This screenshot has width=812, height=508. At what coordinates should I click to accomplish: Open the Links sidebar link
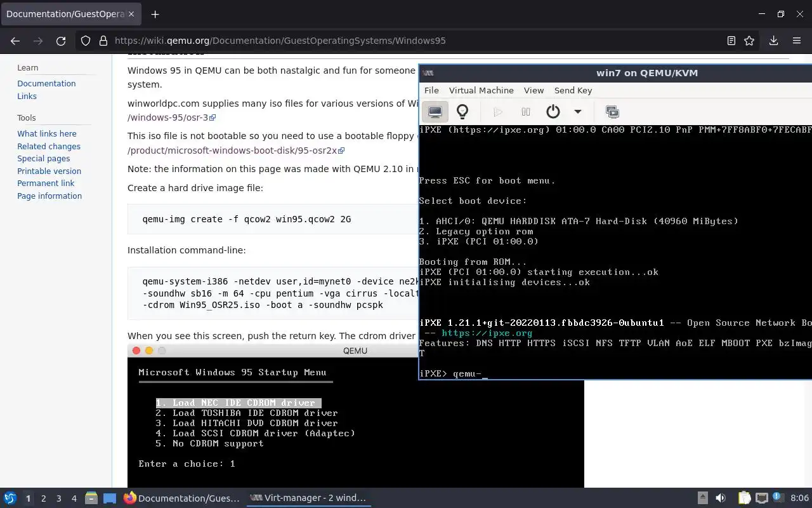coord(27,96)
